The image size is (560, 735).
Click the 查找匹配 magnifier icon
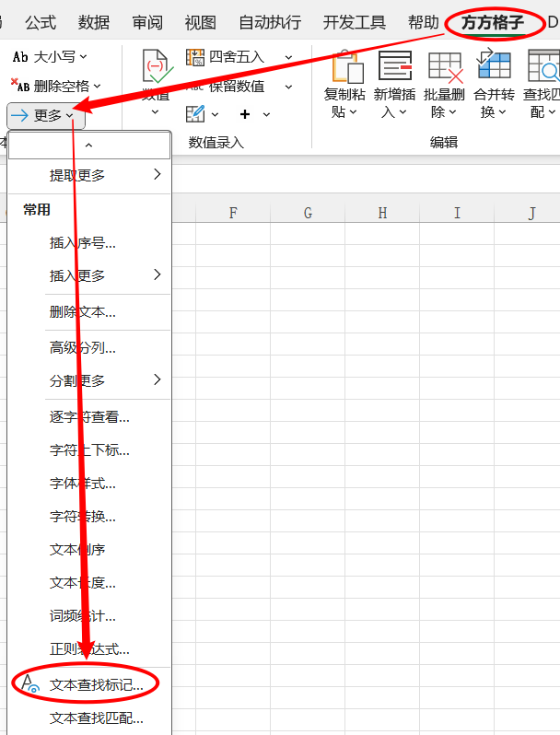coord(543,67)
